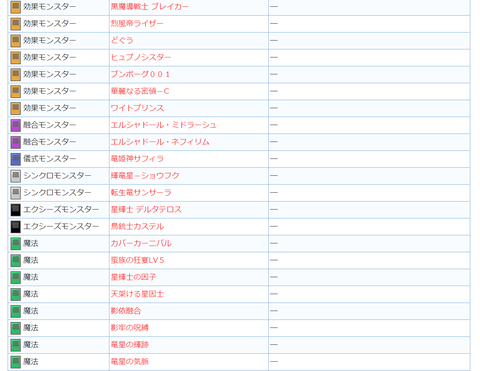Open the 鳥銃士カステル link
Screen dimensions: 480x371
(x=137, y=226)
